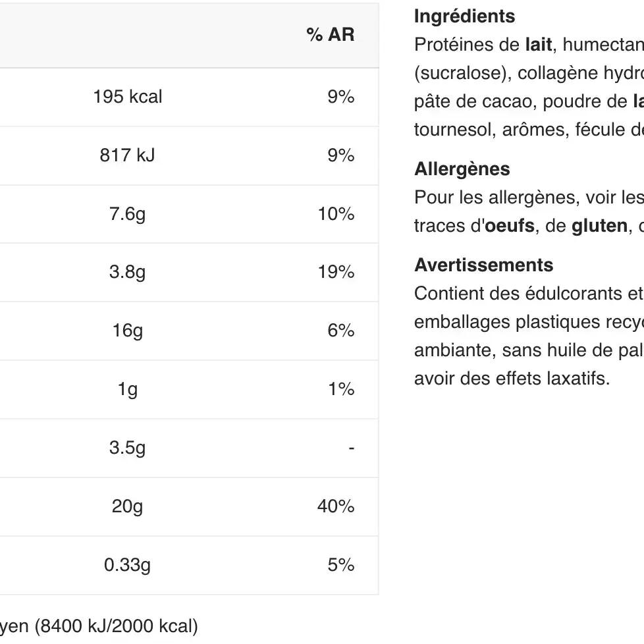Select the 16g value in the table
Image resolution: width=644 pixels, height=644 pixels.
(127, 331)
